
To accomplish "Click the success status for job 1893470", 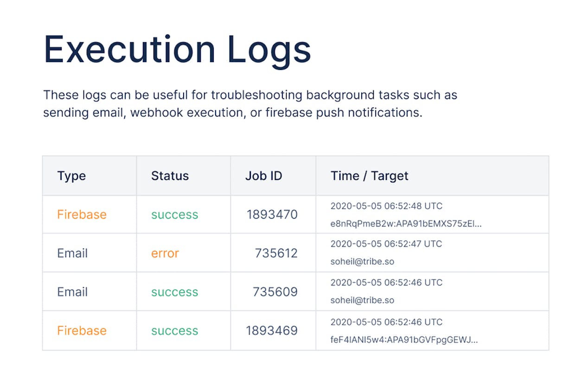I will point(174,214).
